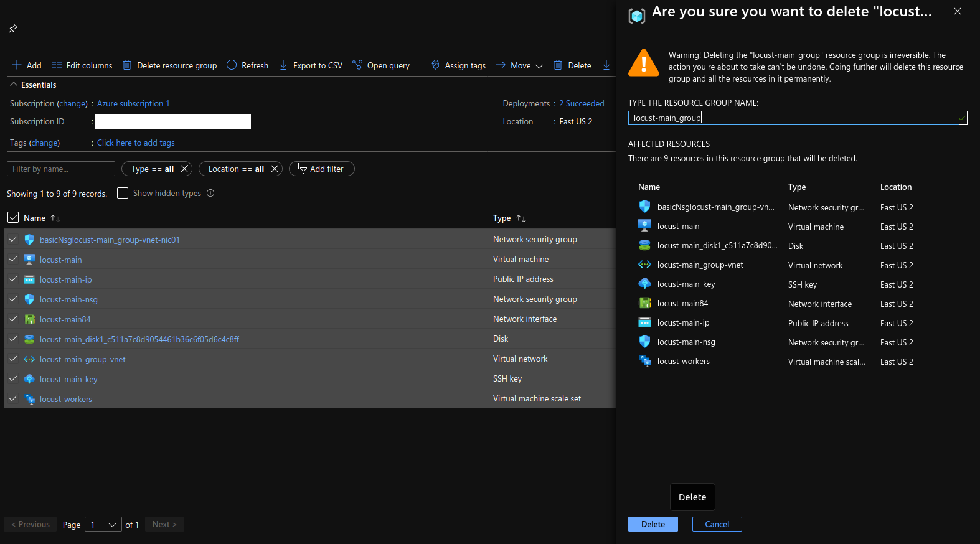Click Delete resource group in toolbar
980x544 pixels.
pyautogui.click(x=169, y=65)
